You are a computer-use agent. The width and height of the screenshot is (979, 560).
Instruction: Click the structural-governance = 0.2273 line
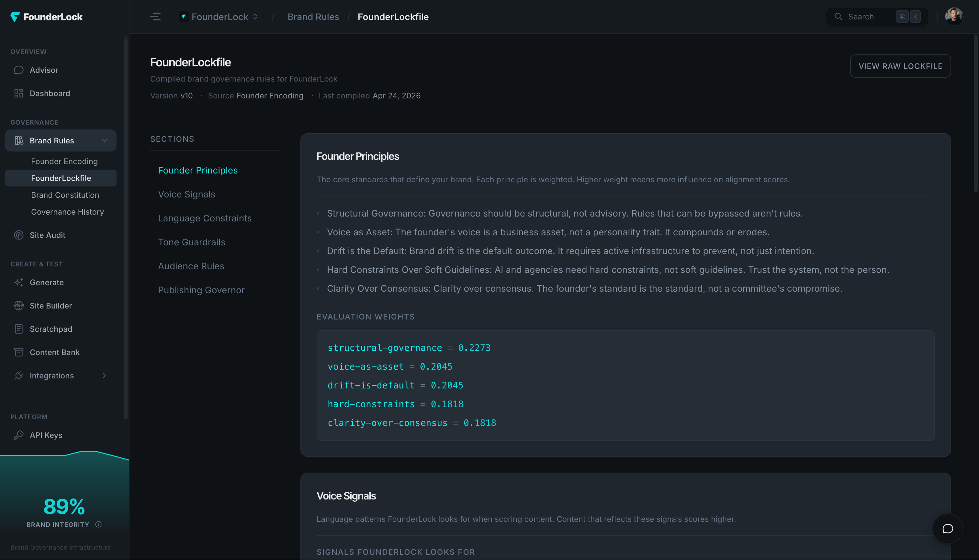(409, 348)
